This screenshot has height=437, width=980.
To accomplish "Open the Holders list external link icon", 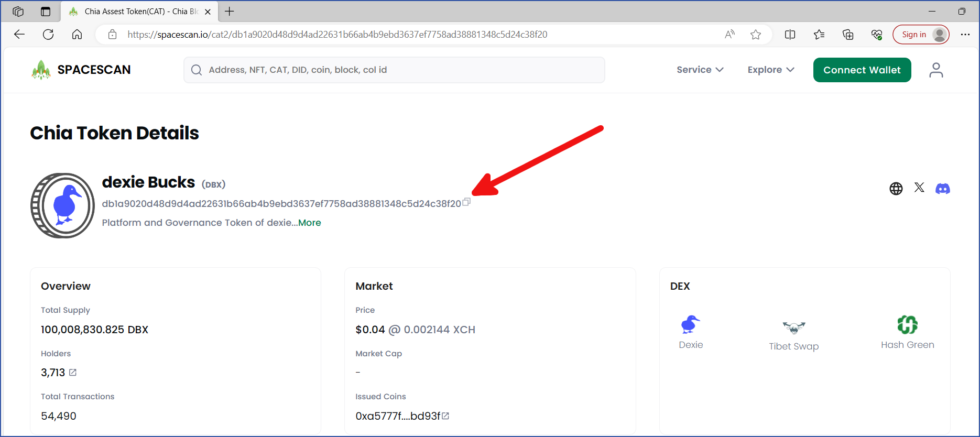I will pos(73,373).
